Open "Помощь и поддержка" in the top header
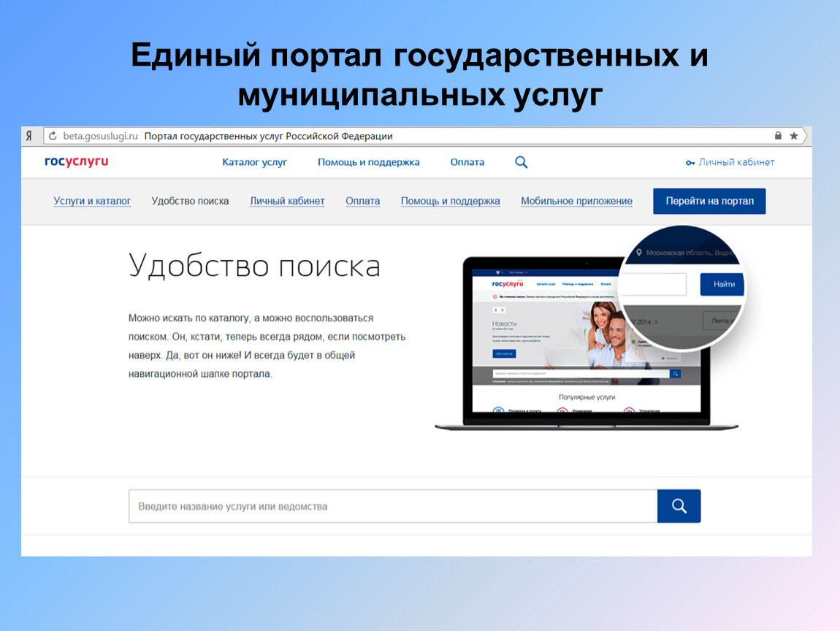 click(368, 162)
